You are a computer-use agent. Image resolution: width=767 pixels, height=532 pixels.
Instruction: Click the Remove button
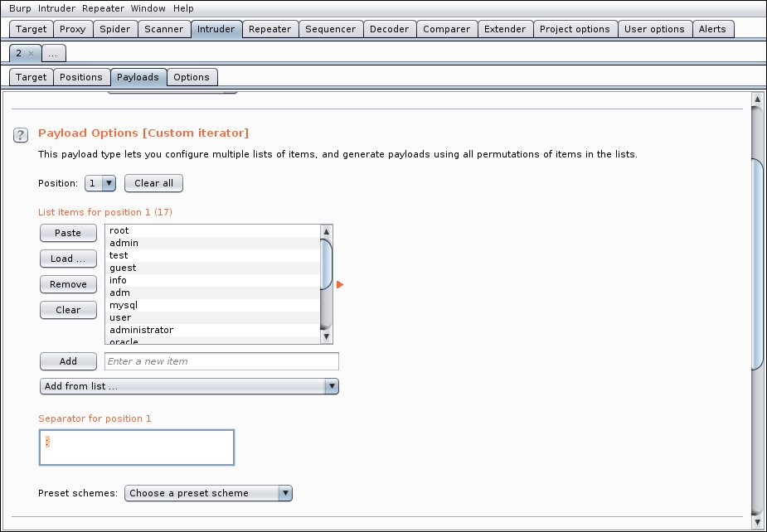point(68,284)
